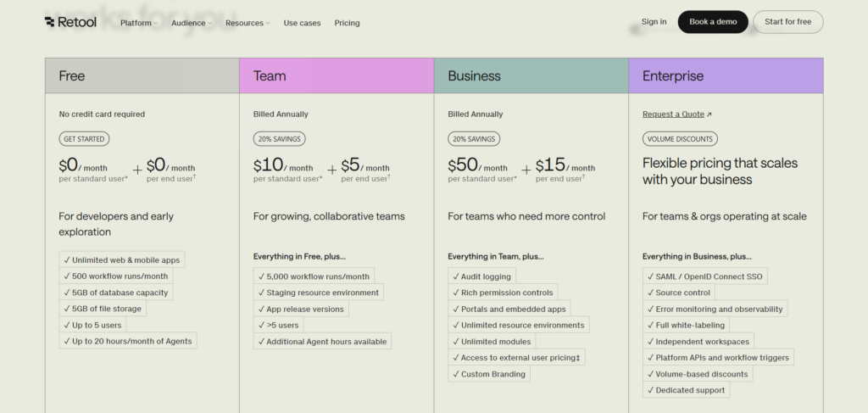Click the Audit logging feature tag
Viewport: 868px width, 413px height.
(x=481, y=276)
